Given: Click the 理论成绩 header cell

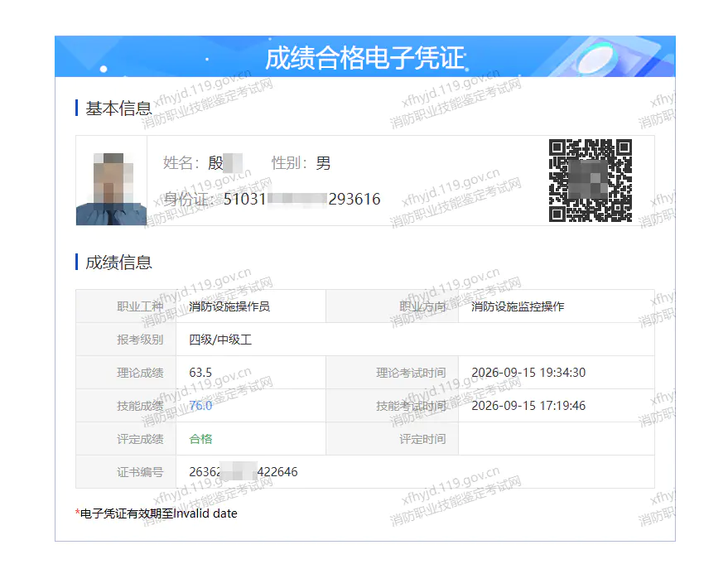Looking at the screenshot, I should coord(126,373).
